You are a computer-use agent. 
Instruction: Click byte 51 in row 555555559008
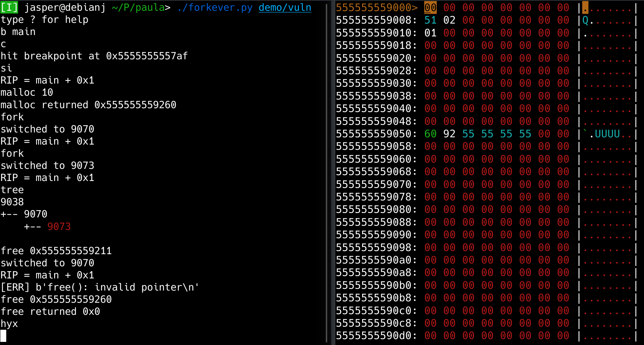(x=430, y=20)
